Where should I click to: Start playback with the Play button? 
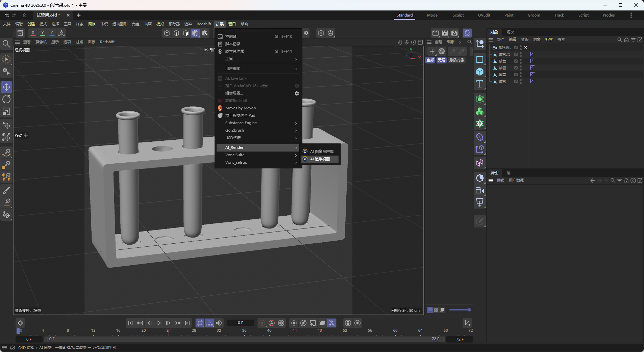click(159, 323)
